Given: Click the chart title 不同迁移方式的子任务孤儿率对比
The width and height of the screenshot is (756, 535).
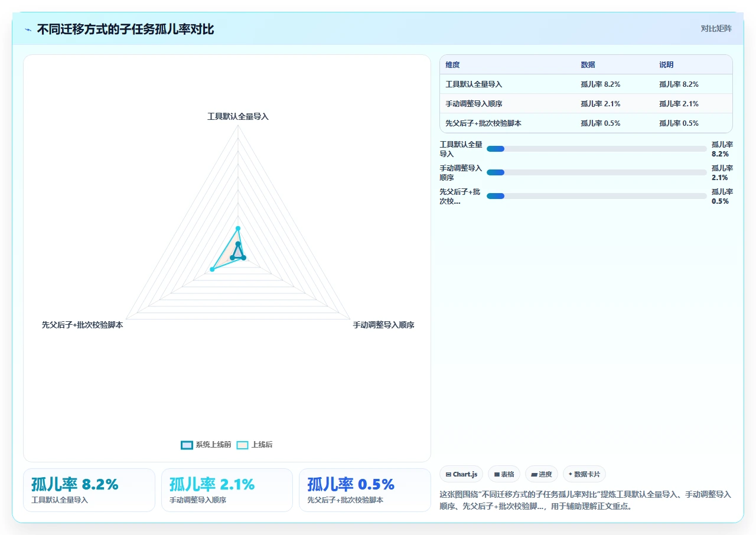Looking at the screenshot, I should 125,30.
